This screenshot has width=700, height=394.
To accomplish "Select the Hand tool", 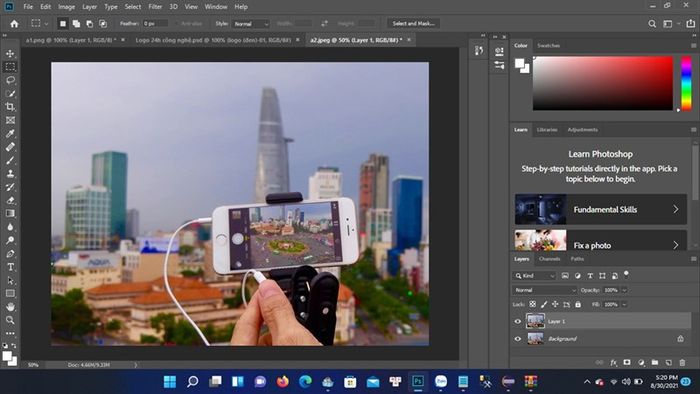I will [x=10, y=307].
